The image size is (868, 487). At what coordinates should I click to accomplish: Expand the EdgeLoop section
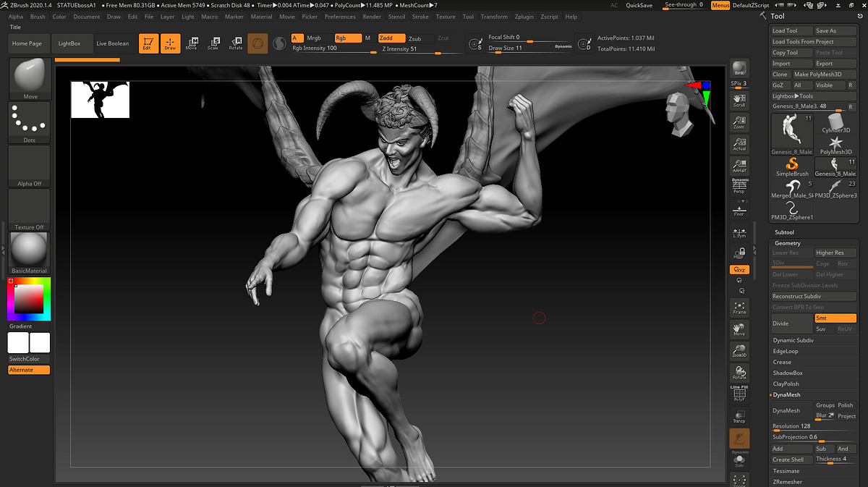pos(786,351)
